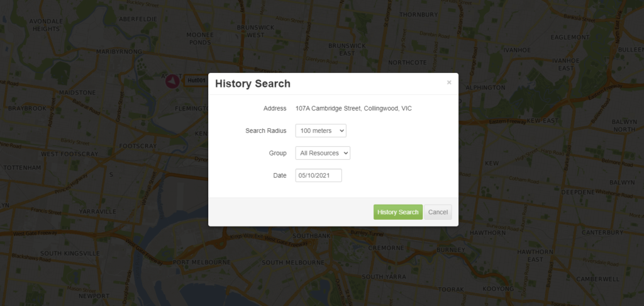Image resolution: width=644 pixels, height=306 pixels.
Task: Click HAWTHORN label on the map
Action: (x=487, y=233)
